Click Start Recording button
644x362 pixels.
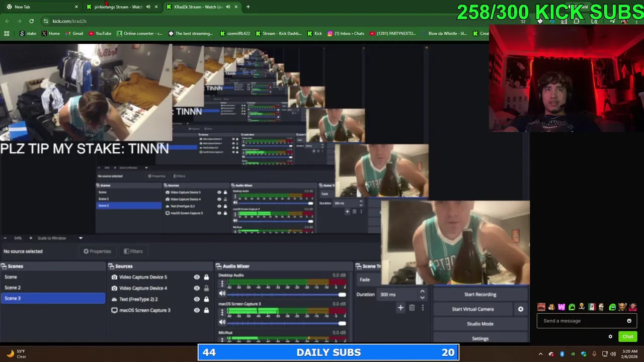480,295
